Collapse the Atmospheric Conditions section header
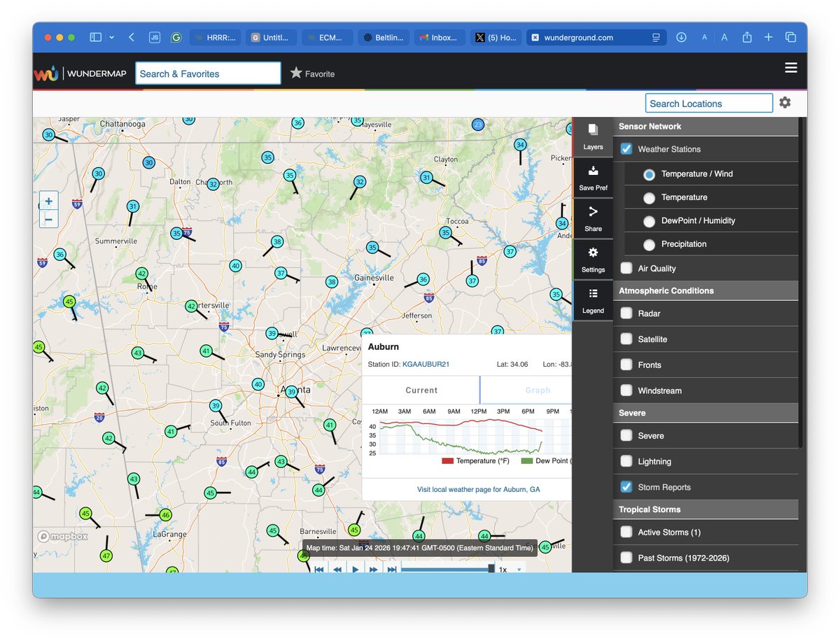This screenshot has width=840, height=641. point(706,290)
